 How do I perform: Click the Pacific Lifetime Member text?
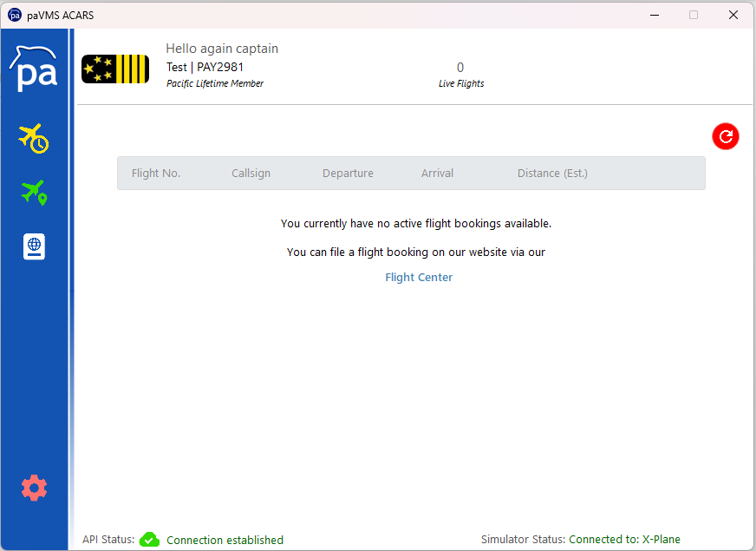click(x=215, y=83)
